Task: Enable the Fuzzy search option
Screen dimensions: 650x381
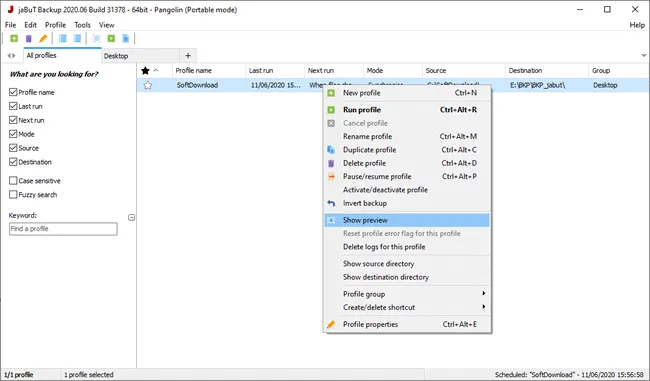Action: coord(13,194)
